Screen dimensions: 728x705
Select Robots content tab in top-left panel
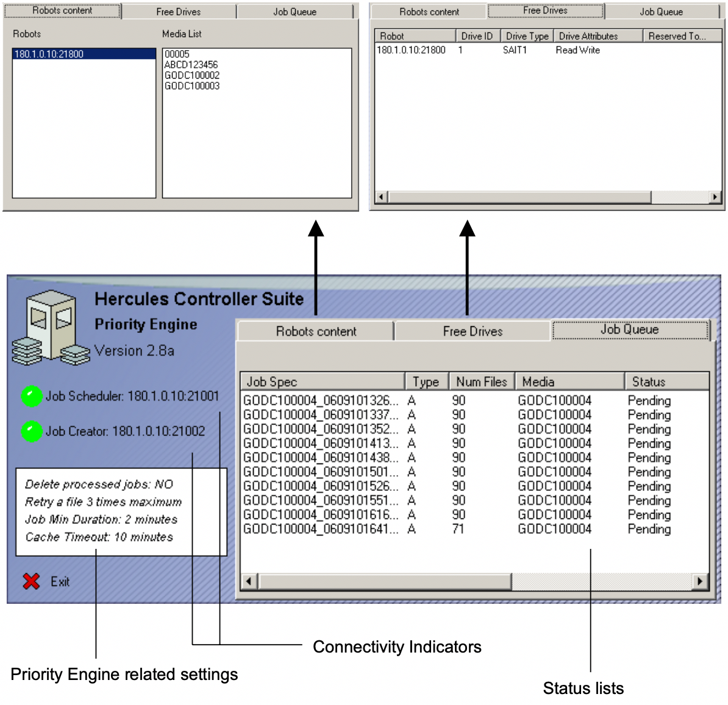point(62,10)
